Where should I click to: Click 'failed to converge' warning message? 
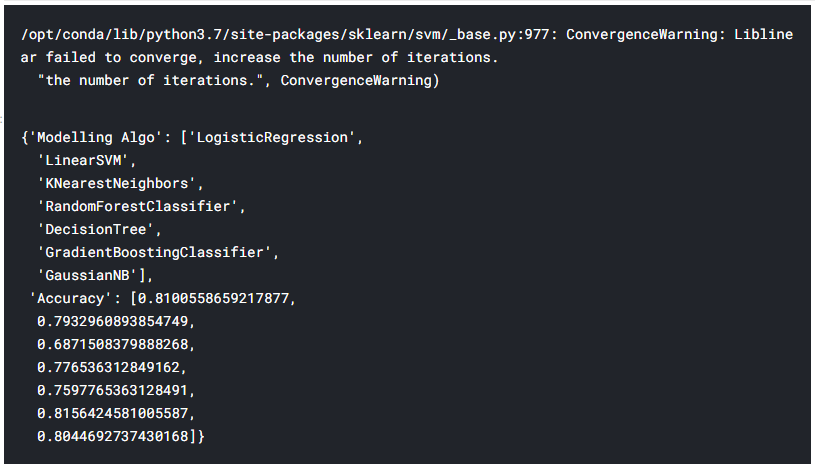pyautogui.click(x=122, y=58)
